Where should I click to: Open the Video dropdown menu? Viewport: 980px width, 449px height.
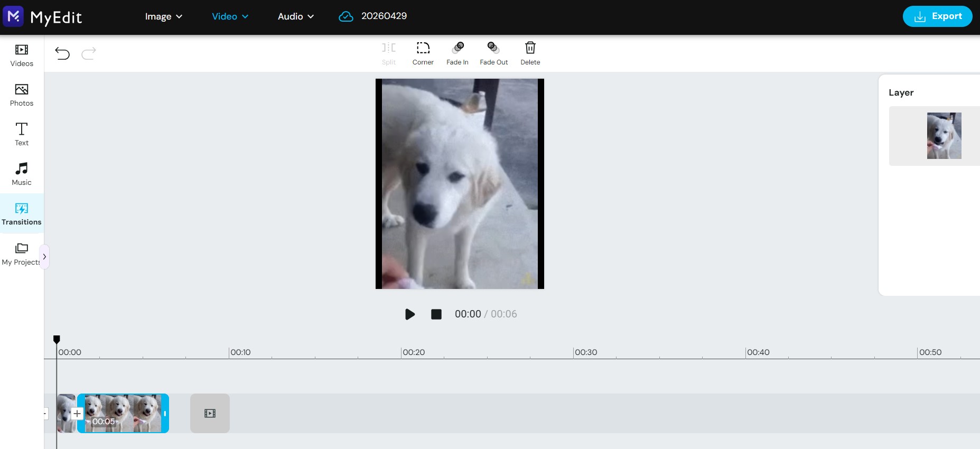click(x=230, y=16)
